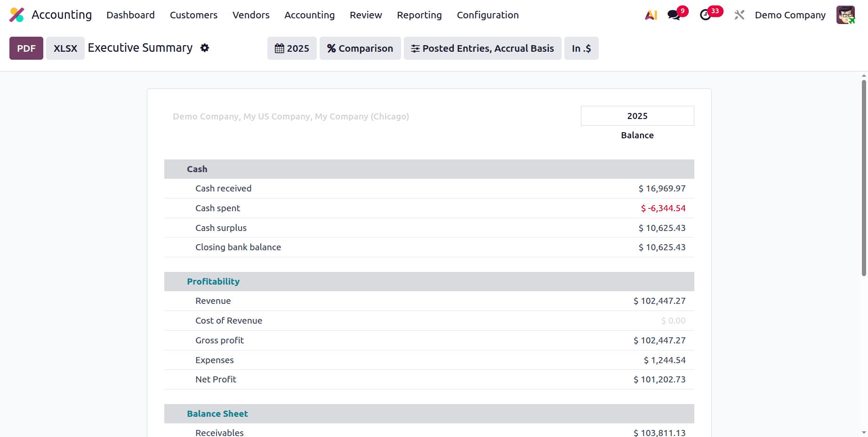The width and height of the screenshot is (868, 437).
Task: Click the Cost of Revenue row label
Action: point(229,320)
